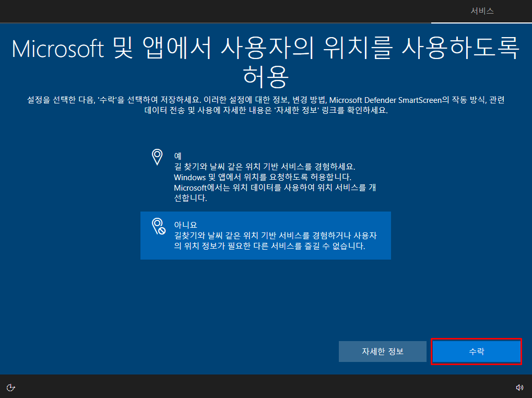Click the location pin icon beside 예
The image size is (532, 398).
(157, 157)
